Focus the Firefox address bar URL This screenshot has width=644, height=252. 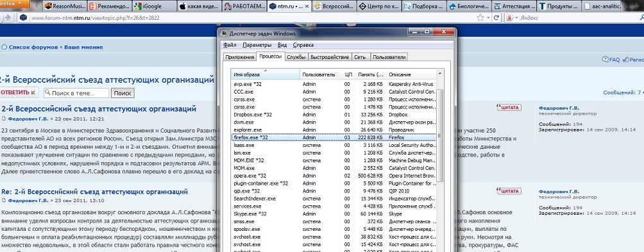tap(246, 18)
